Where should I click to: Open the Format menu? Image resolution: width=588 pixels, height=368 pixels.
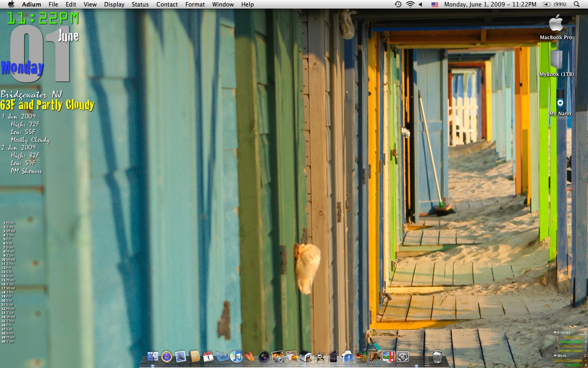point(195,4)
